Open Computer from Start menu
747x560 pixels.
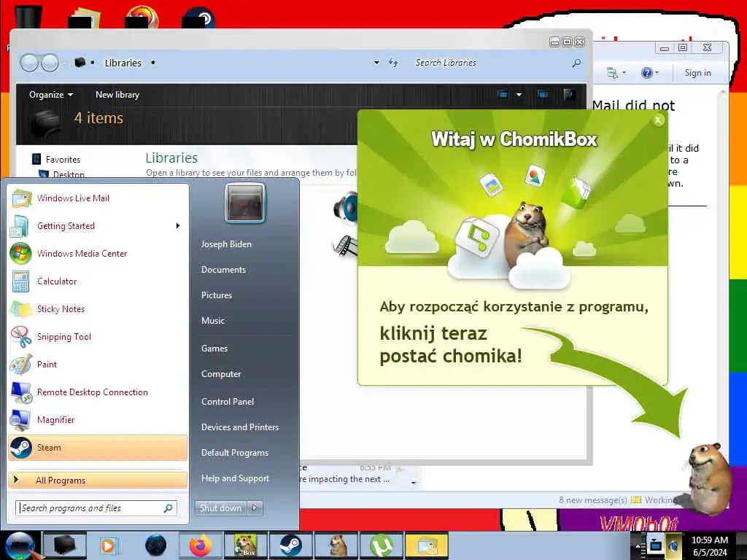click(221, 374)
